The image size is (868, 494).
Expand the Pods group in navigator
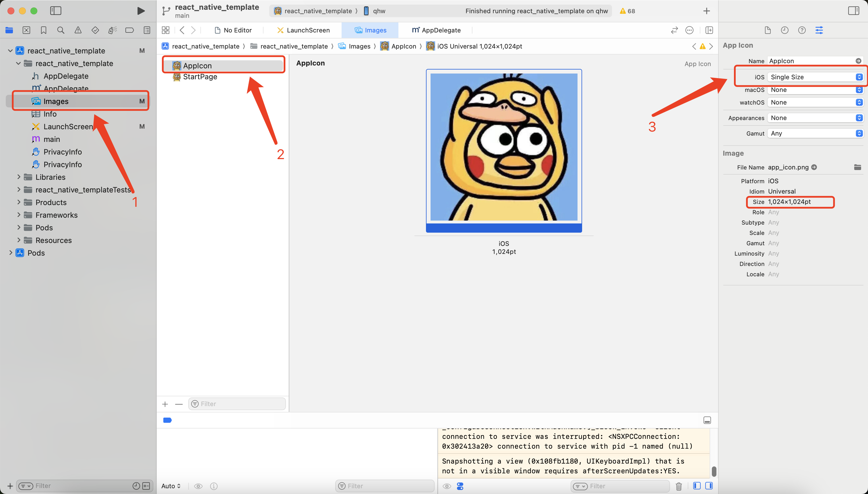[11, 253]
